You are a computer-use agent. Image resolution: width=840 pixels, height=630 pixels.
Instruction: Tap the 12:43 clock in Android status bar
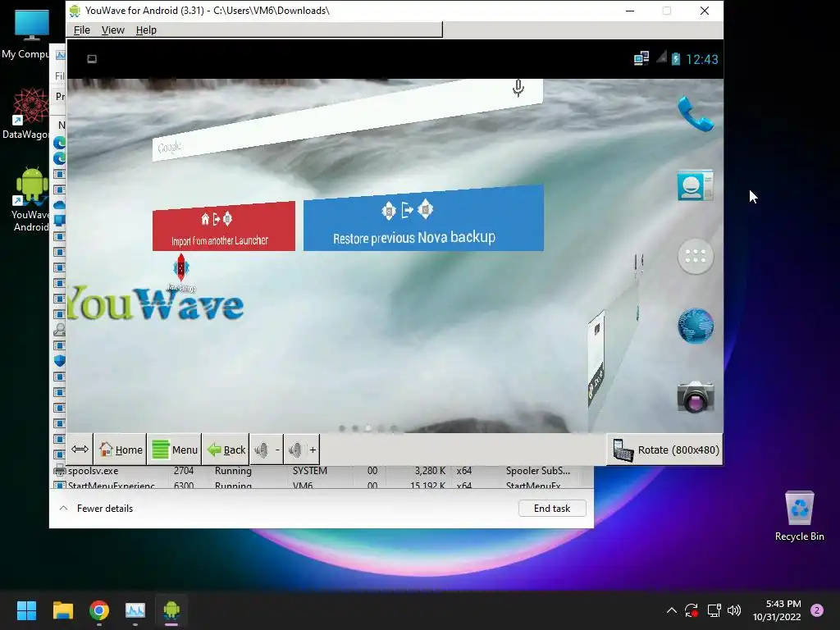pyautogui.click(x=702, y=59)
